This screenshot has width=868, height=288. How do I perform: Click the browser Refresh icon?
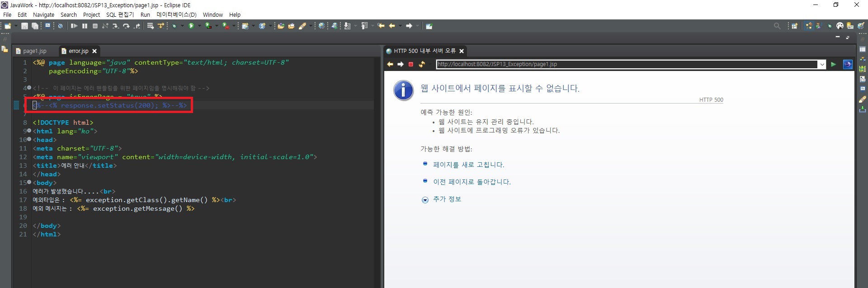pos(422,64)
